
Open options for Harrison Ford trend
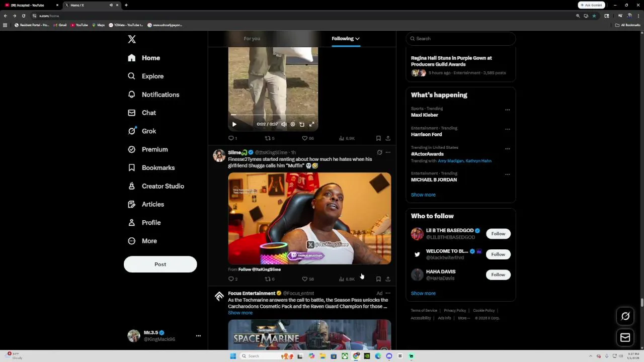(507, 129)
